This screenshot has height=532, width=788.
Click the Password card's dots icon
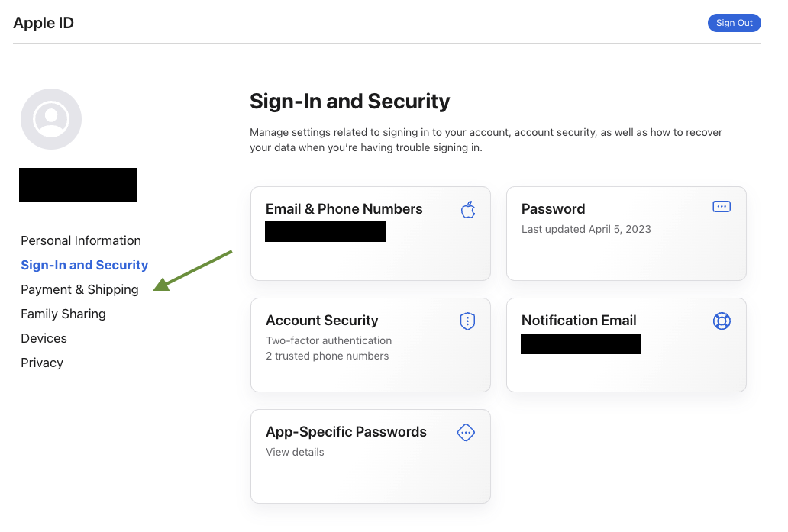click(722, 206)
